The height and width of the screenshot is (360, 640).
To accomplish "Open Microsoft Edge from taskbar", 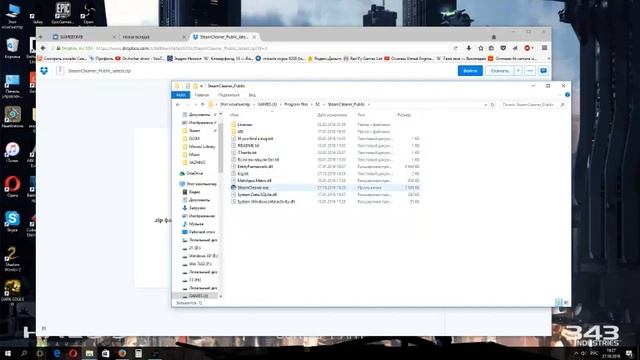I will [57, 353].
